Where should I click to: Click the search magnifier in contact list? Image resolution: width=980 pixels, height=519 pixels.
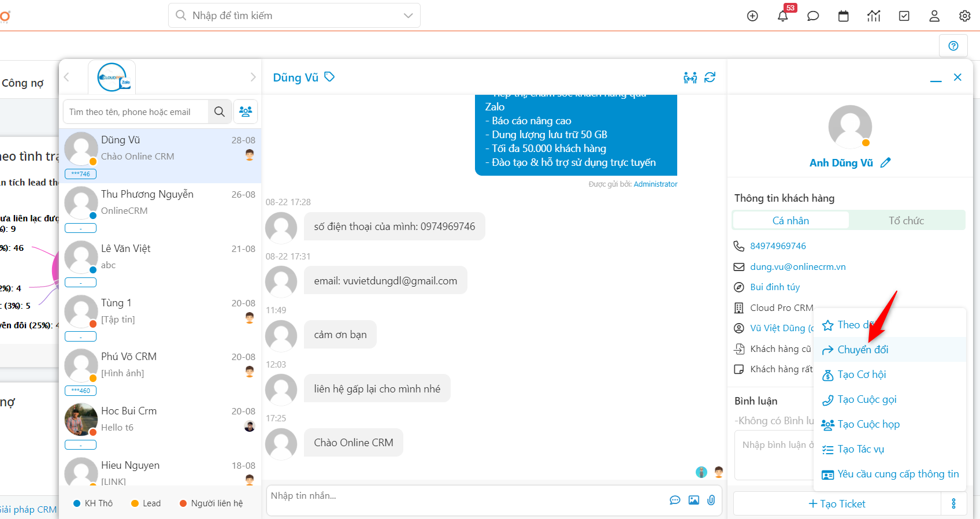coord(220,112)
